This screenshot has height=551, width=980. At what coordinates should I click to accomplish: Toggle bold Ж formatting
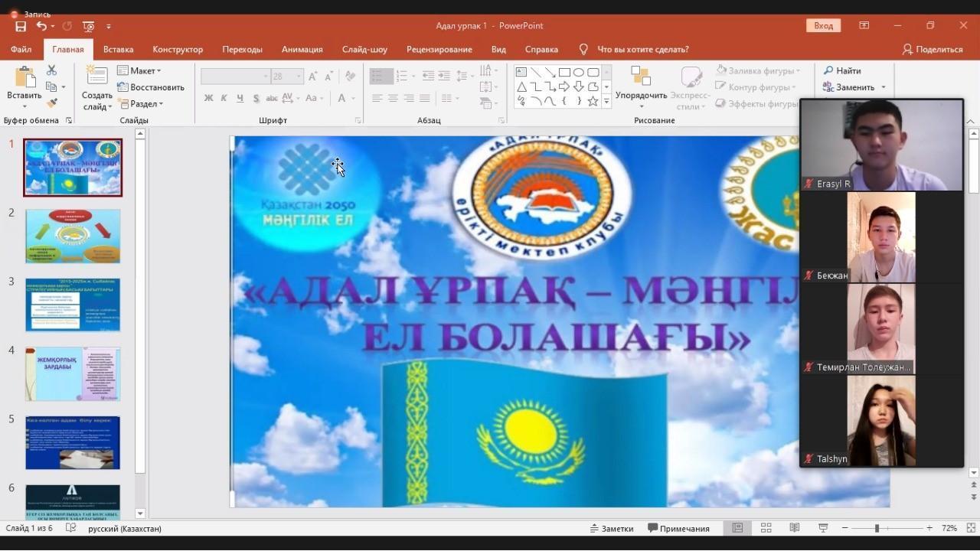(208, 98)
